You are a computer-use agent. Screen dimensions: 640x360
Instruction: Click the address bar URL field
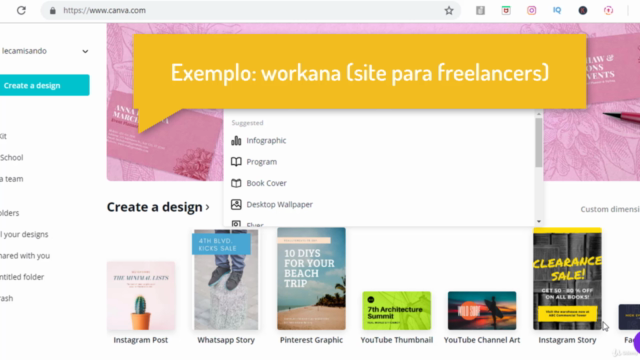coord(251,11)
